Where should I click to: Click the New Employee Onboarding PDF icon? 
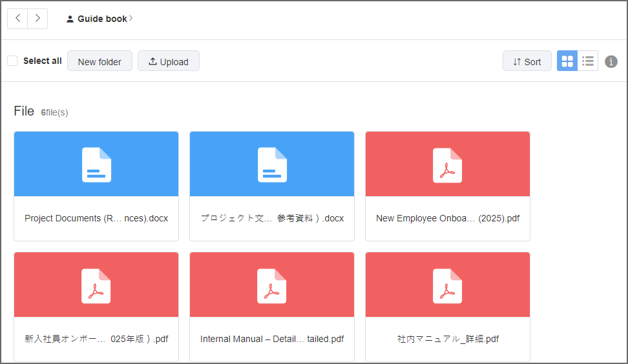click(448, 165)
